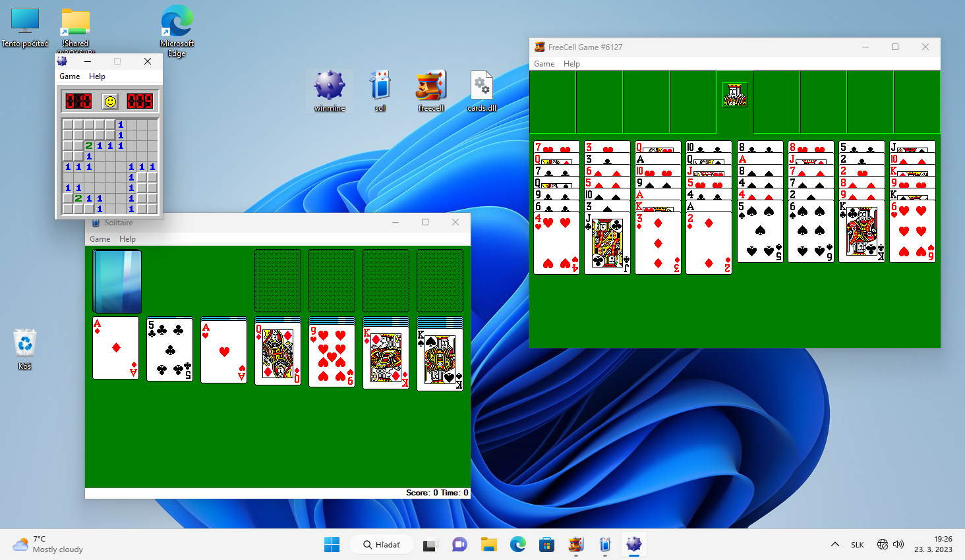Click the Hľadať taskbar search box
The image size is (965, 560).
tap(382, 545)
